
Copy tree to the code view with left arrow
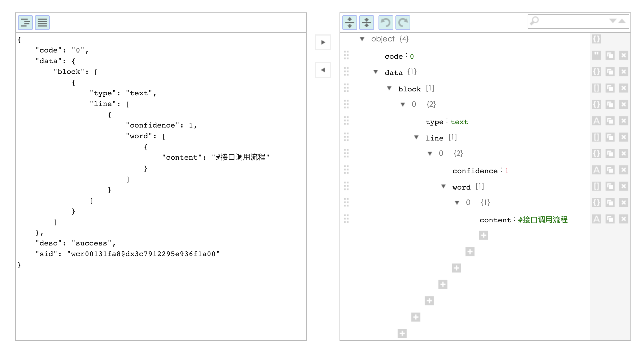pos(323,70)
